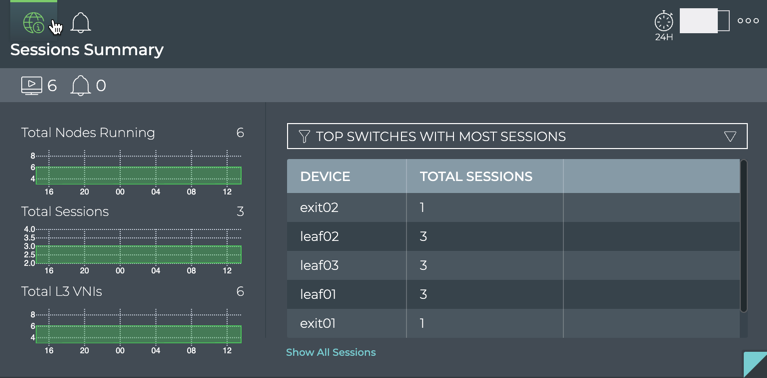This screenshot has width=767, height=378.
Task: Open the three-dot more options menu
Action: pos(748,21)
